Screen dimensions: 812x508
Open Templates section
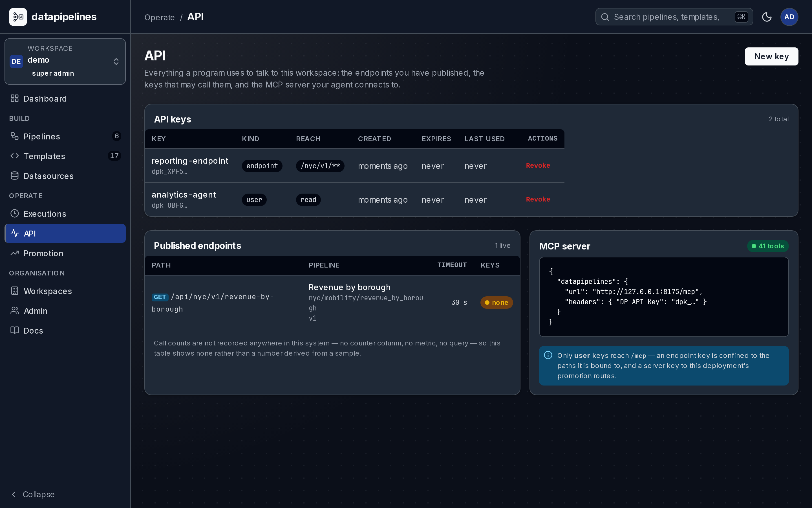(x=65, y=156)
